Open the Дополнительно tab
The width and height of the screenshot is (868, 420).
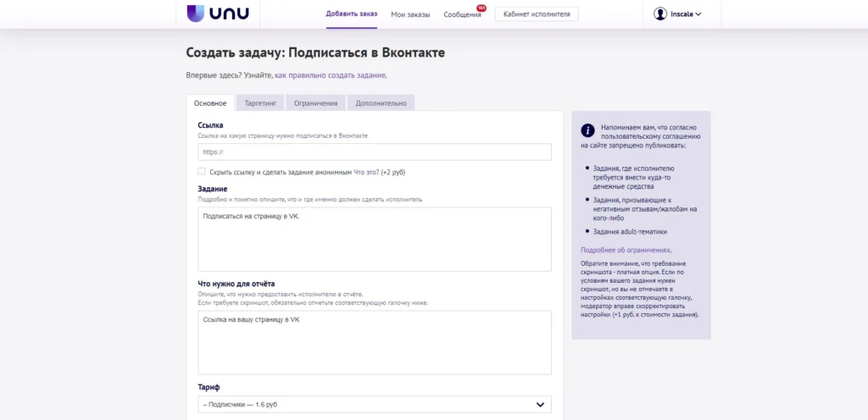pos(381,103)
